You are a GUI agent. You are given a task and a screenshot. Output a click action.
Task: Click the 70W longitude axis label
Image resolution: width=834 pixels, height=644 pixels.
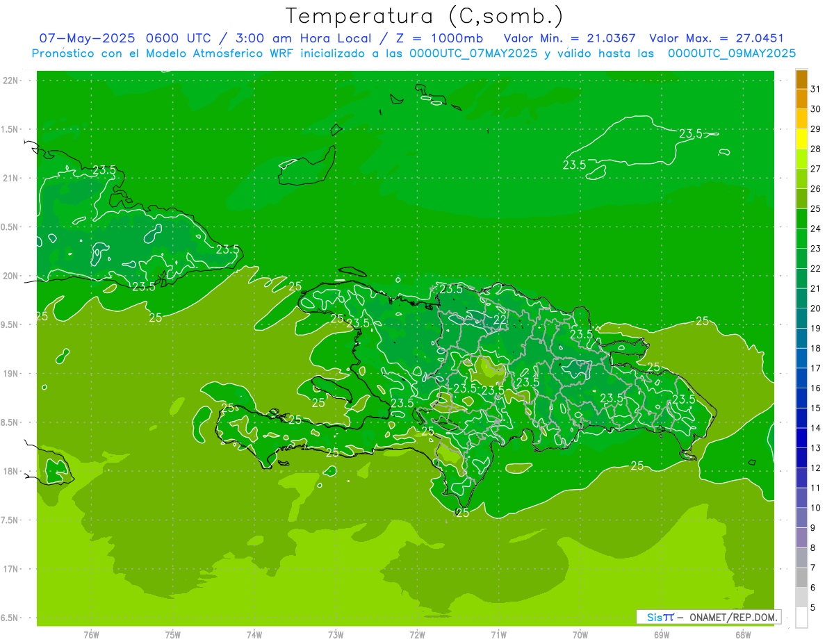[x=580, y=635]
